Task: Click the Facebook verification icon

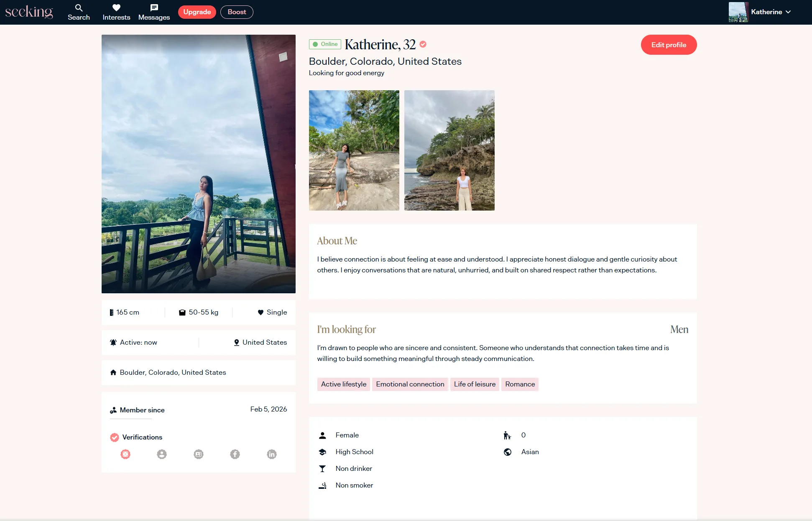Action: click(x=235, y=454)
